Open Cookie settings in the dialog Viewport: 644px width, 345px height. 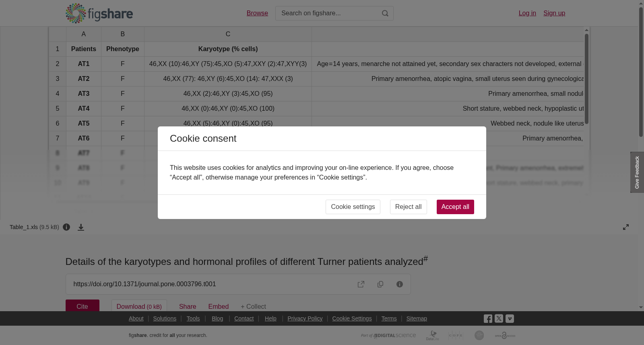click(353, 207)
